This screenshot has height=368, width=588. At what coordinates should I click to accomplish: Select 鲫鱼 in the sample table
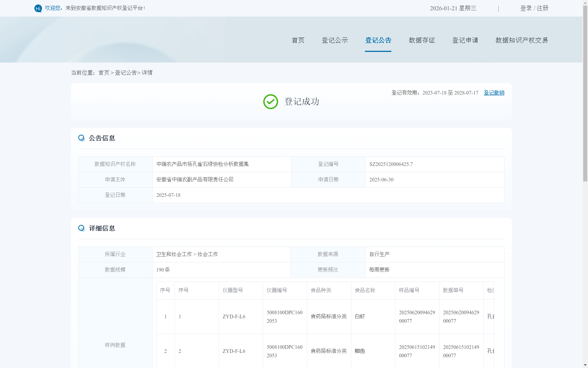pos(360,351)
